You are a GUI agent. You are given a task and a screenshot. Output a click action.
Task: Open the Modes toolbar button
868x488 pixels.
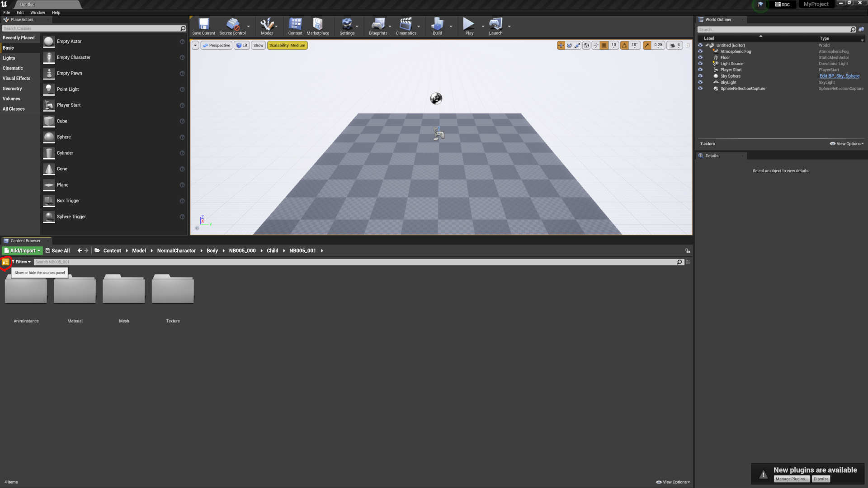tap(267, 26)
